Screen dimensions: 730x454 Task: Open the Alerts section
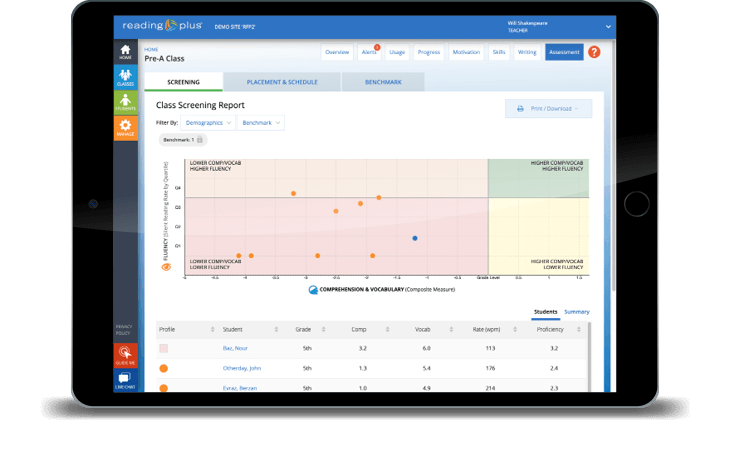pos(369,52)
